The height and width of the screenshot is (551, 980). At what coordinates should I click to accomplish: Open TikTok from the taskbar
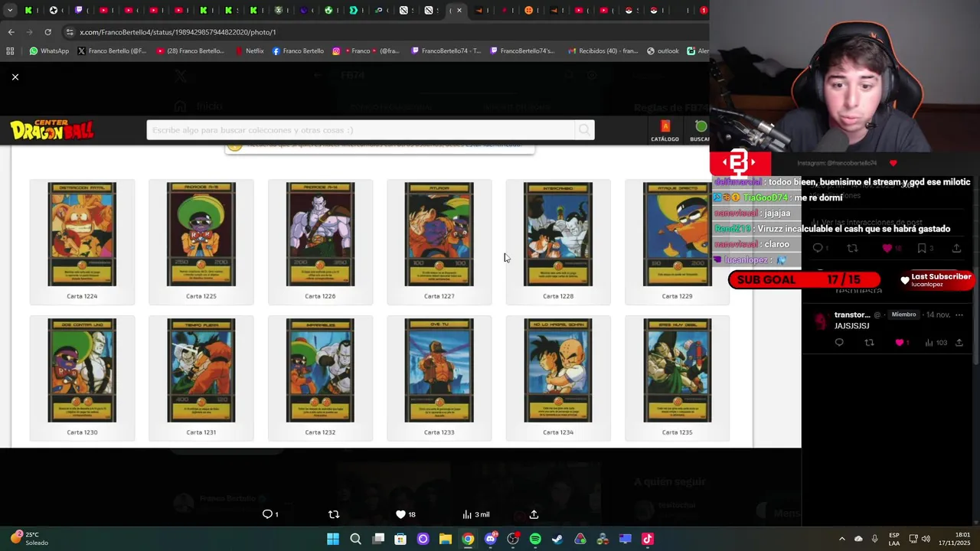(648, 539)
